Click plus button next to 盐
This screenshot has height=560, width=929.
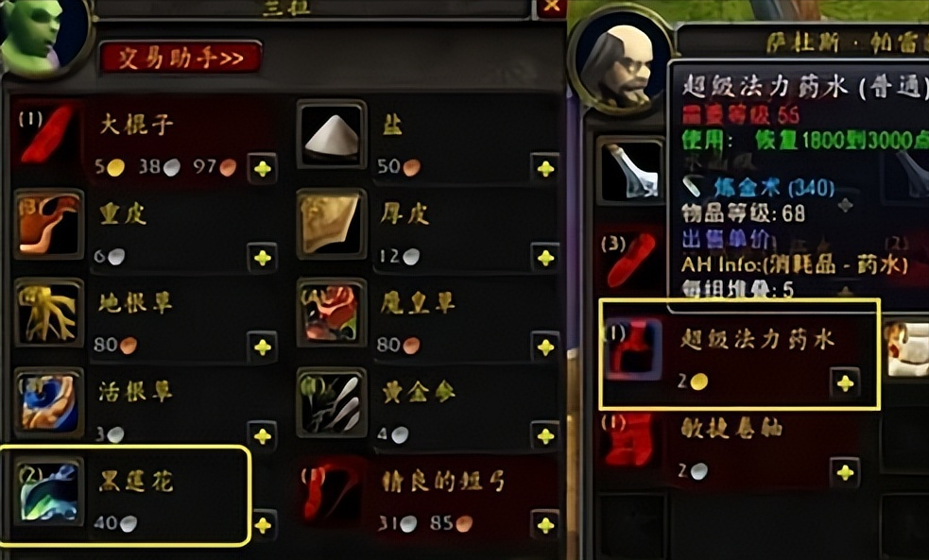545,169
